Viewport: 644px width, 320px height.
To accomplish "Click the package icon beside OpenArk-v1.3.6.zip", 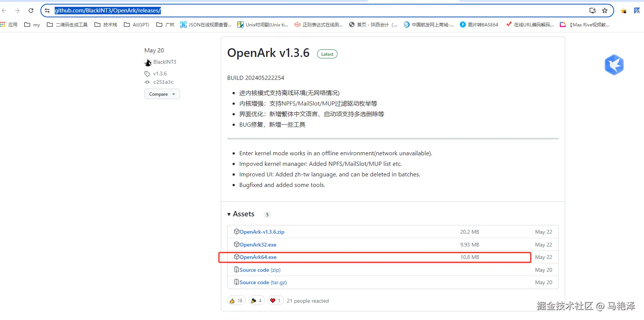I will [237, 231].
